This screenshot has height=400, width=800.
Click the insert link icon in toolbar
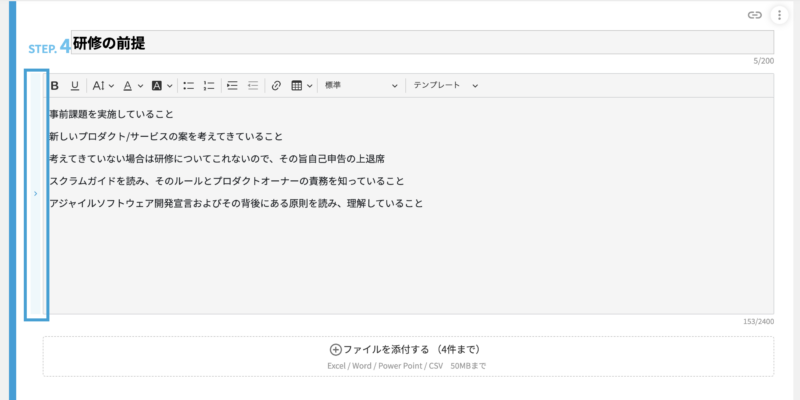coord(277,86)
